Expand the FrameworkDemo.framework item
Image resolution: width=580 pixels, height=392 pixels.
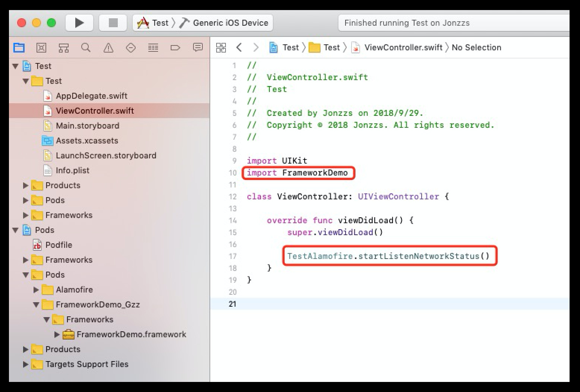point(57,335)
